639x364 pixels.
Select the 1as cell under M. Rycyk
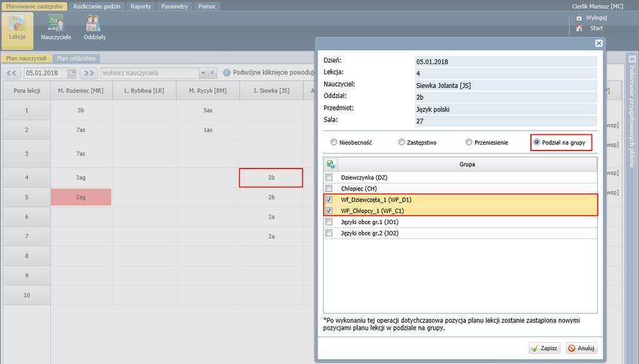208,130
